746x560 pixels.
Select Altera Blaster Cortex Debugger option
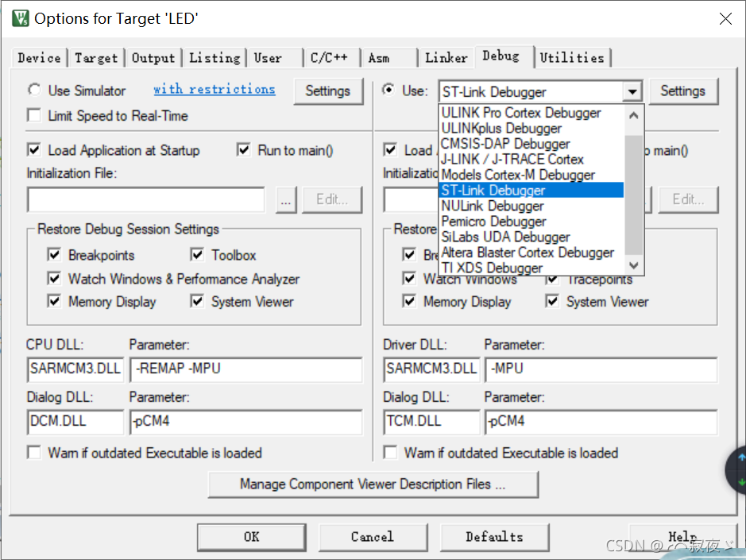click(x=531, y=252)
